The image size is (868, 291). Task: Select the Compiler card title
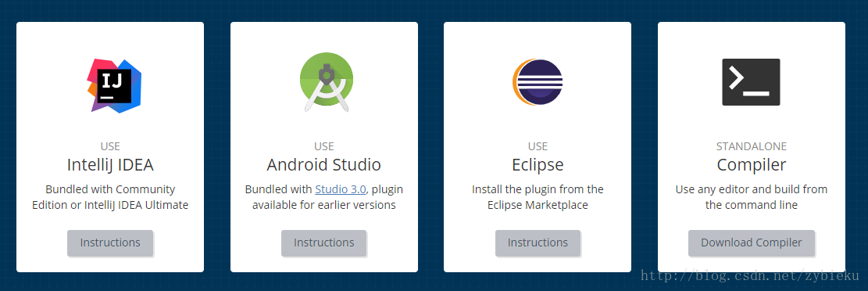click(751, 164)
